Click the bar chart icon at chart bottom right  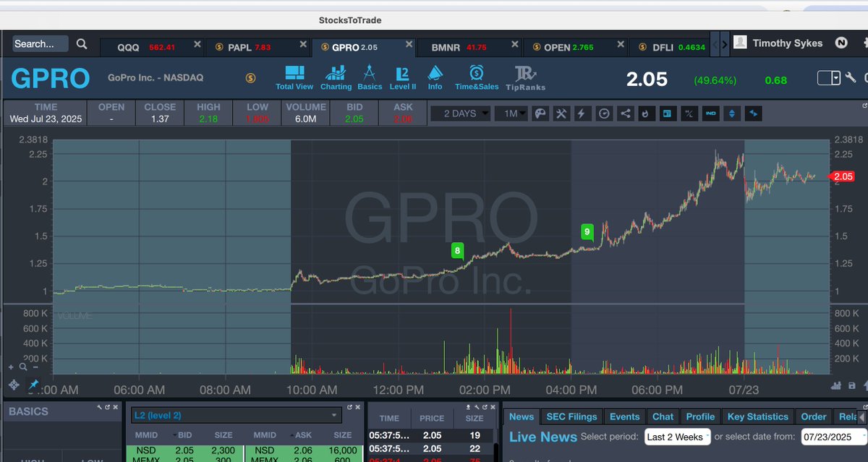(838, 385)
